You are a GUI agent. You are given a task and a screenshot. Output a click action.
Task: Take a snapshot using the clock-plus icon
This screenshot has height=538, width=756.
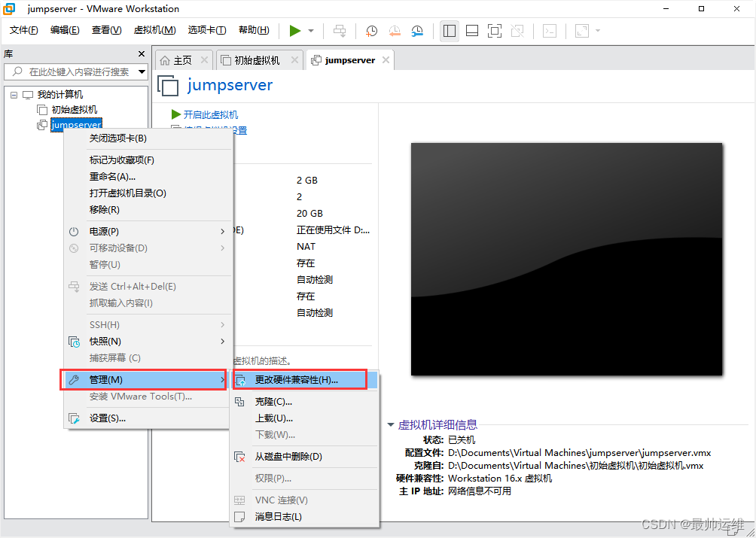371,31
